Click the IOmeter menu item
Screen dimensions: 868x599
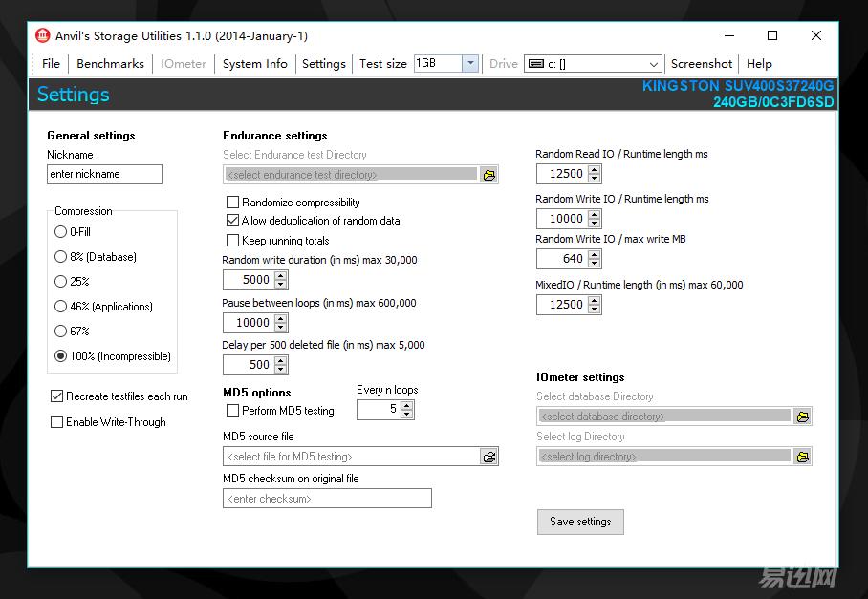coord(184,64)
